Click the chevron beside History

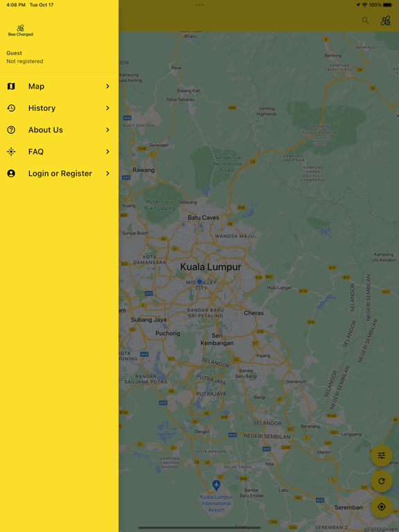[107, 108]
